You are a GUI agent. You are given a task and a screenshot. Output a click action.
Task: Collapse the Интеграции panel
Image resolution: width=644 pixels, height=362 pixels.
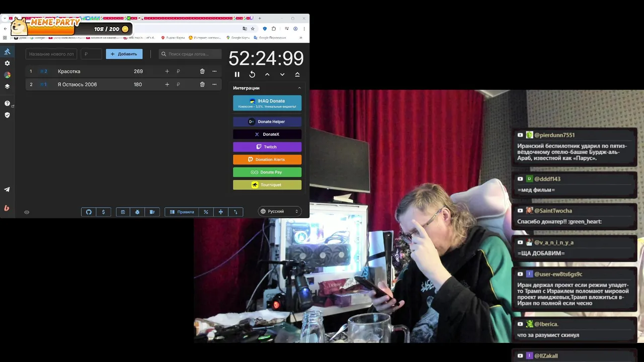[x=299, y=88]
